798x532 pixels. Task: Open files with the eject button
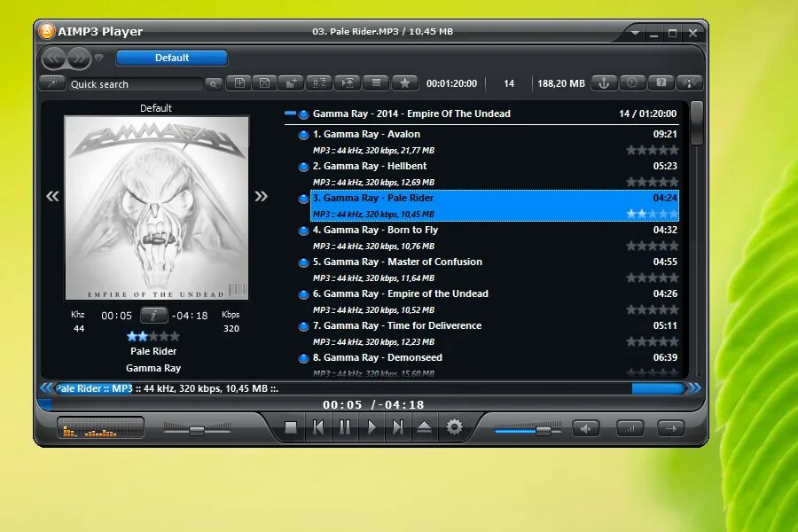[425, 427]
